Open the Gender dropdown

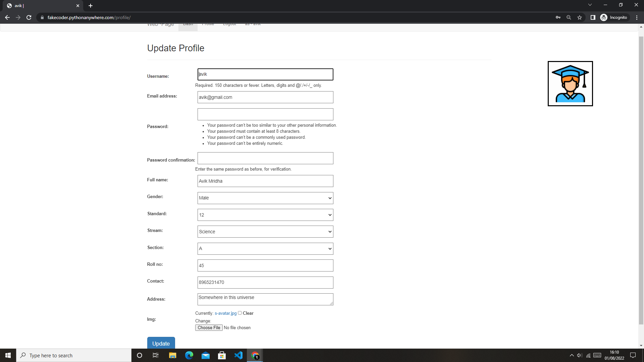[265, 198]
